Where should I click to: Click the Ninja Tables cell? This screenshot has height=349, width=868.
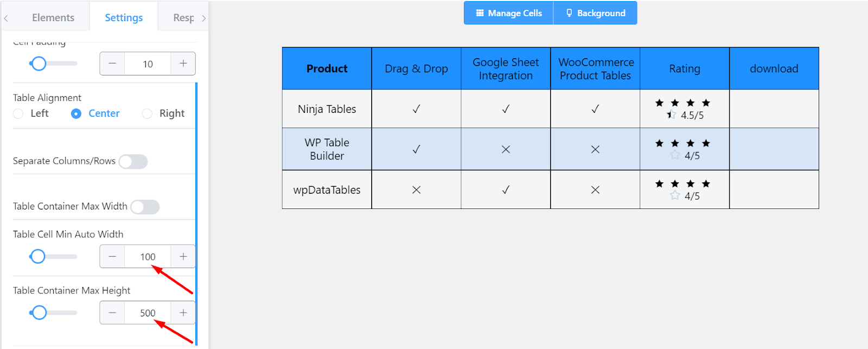tap(327, 109)
